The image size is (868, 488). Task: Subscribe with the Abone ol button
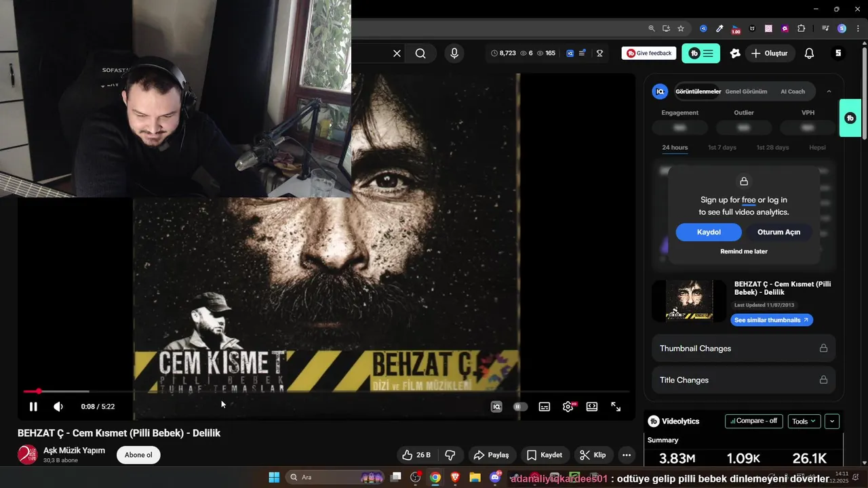[x=138, y=455]
